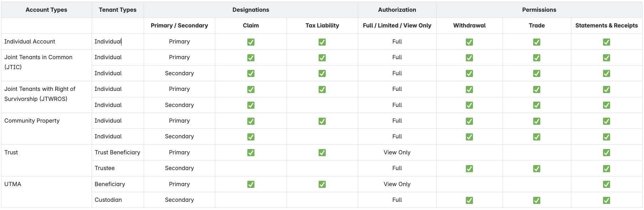Screen dimensions: 644x210
Task: Click the Permissions header cell
Action: coord(539,10)
